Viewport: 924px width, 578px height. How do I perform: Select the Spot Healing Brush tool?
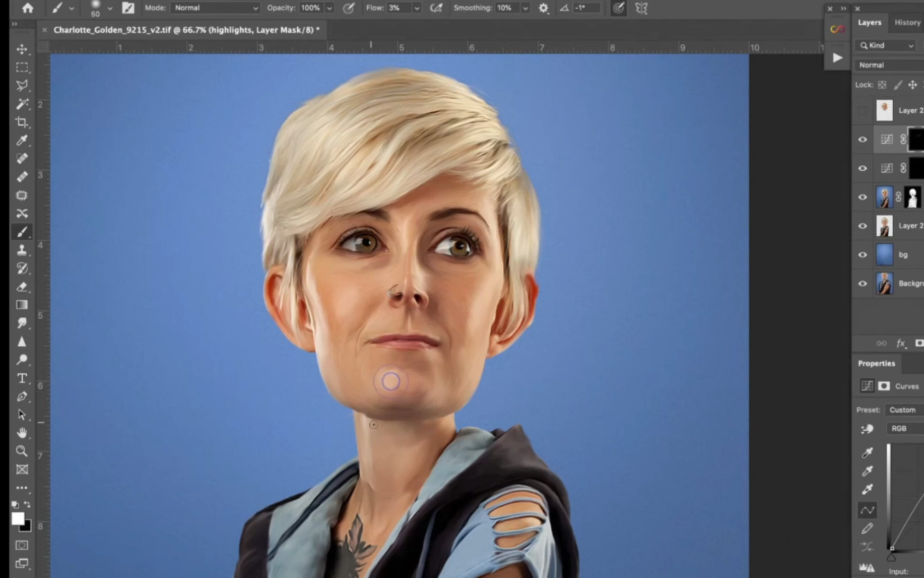coord(22,158)
